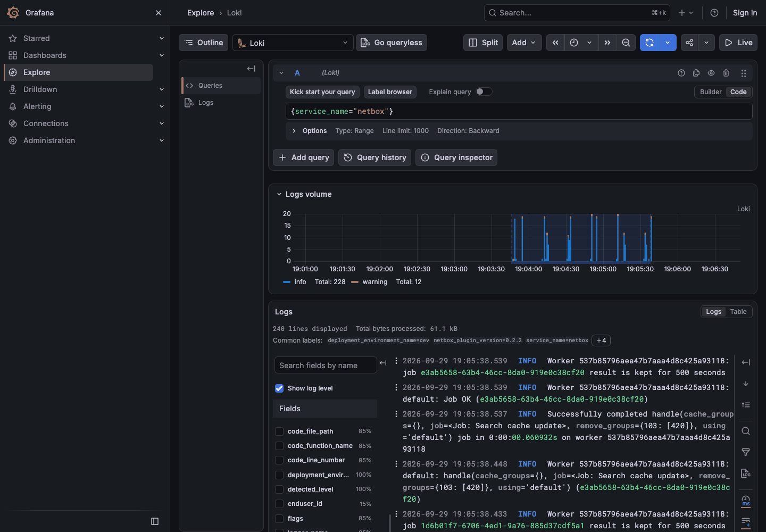This screenshot has height=532, width=766.
Task: Collapse the Logs volume panel
Action: pos(279,195)
